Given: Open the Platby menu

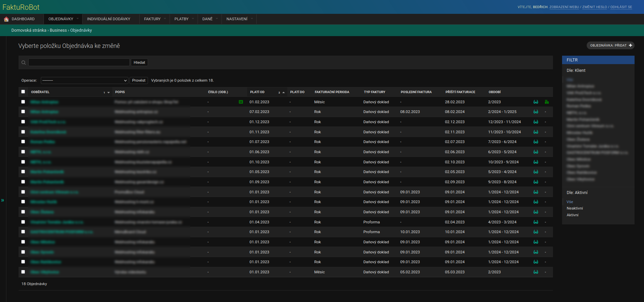Looking at the screenshot, I should coord(181,19).
